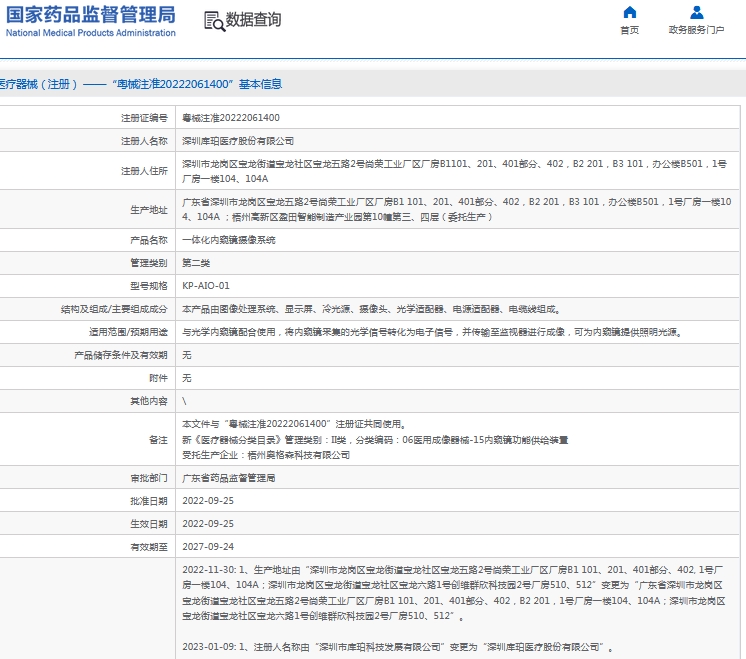Click the 生效日期 value 2022-09-25
The image size is (746, 659).
[x=208, y=523]
